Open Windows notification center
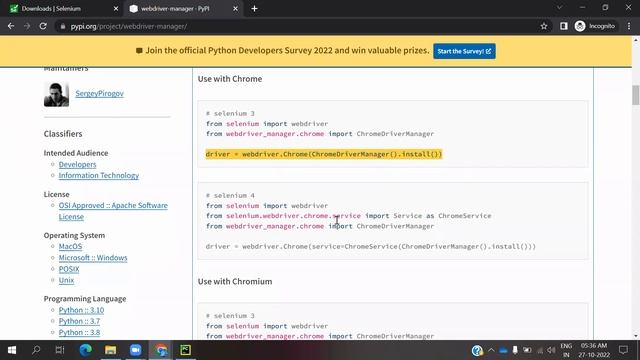The width and height of the screenshot is (640, 360). click(623, 350)
